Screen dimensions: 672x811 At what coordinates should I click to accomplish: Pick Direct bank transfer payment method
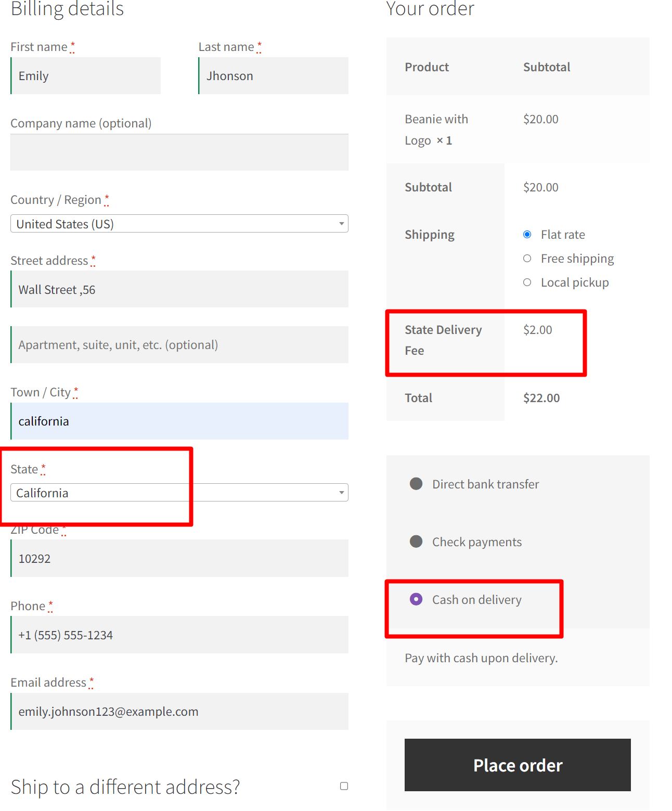click(x=416, y=484)
